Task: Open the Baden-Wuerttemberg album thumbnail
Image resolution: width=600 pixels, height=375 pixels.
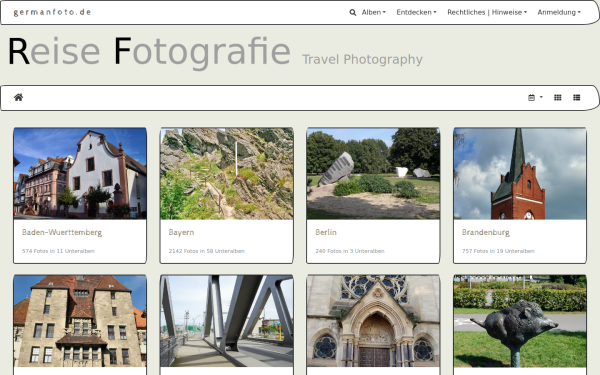Action: [x=80, y=173]
